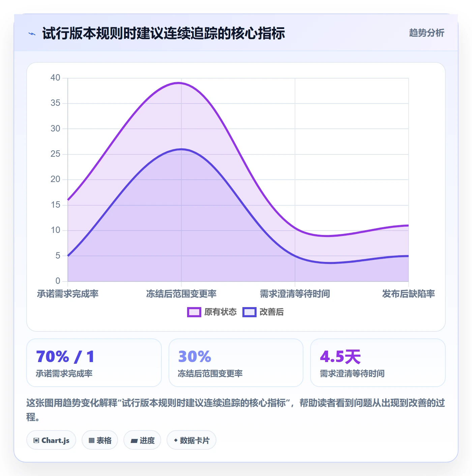Image resolution: width=472 pixels, height=476 pixels.
Task: Click the 4.5天 stat value
Action: pyautogui.click(x=340, y=357)
